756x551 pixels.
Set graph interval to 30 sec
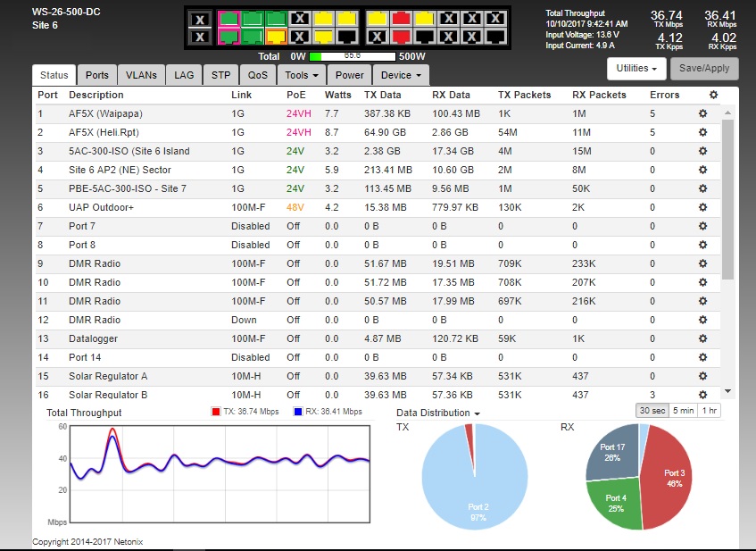tap(649, 411)
